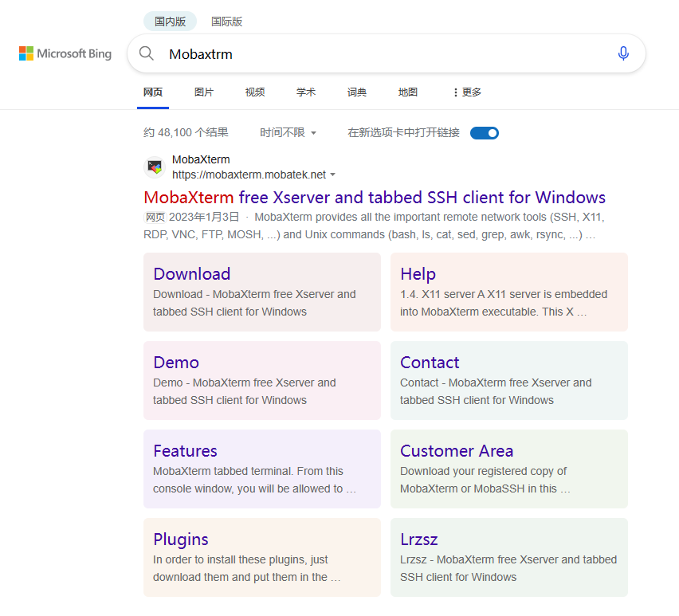Image resolution: width=679 pixels, height=616 pixels.
Task: Switch to the 网页 web results tab
Action: pos(153,92)
